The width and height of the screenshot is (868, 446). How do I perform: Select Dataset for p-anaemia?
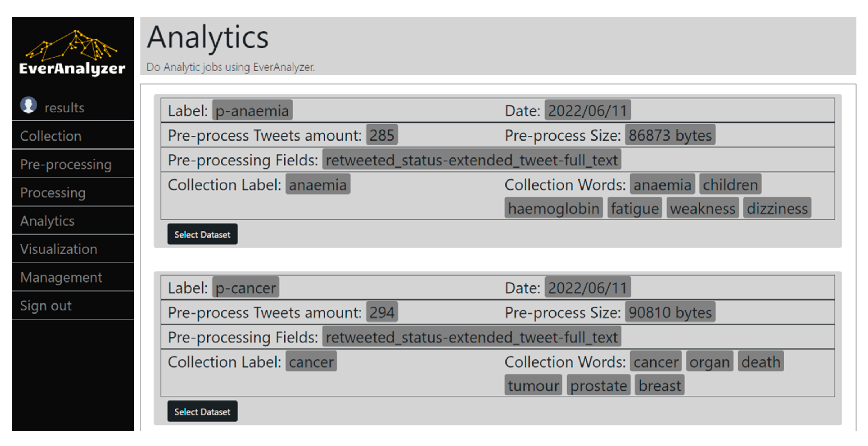point(202,235)
